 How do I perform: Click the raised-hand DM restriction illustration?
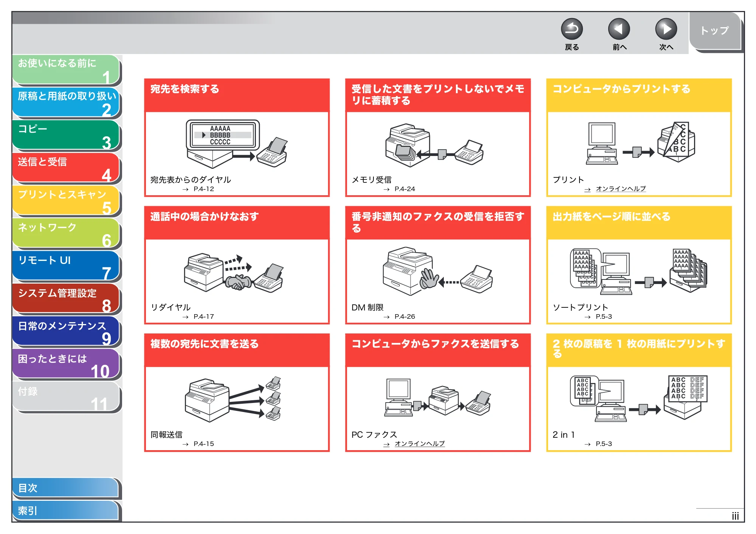click(x=437, y=271)
